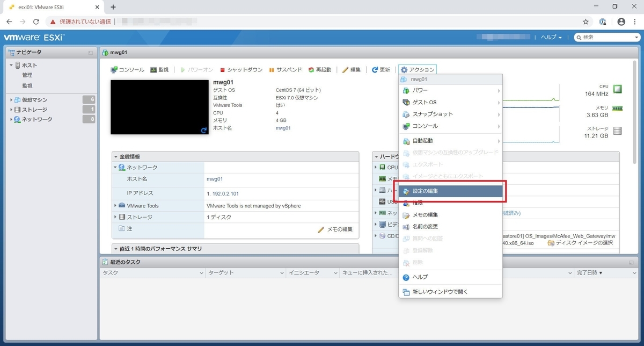Click the Edit notes (メモの編集) link

(335, 229)
